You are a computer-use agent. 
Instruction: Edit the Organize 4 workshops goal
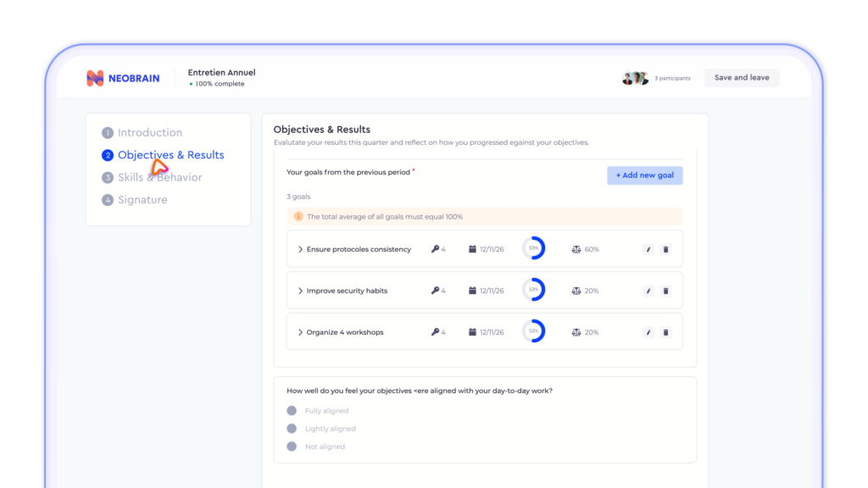coord(648,332)
